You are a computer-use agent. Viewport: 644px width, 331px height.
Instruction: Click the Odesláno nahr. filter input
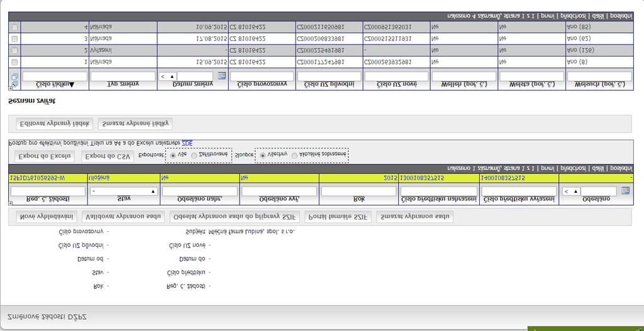[x=199, y=192]
